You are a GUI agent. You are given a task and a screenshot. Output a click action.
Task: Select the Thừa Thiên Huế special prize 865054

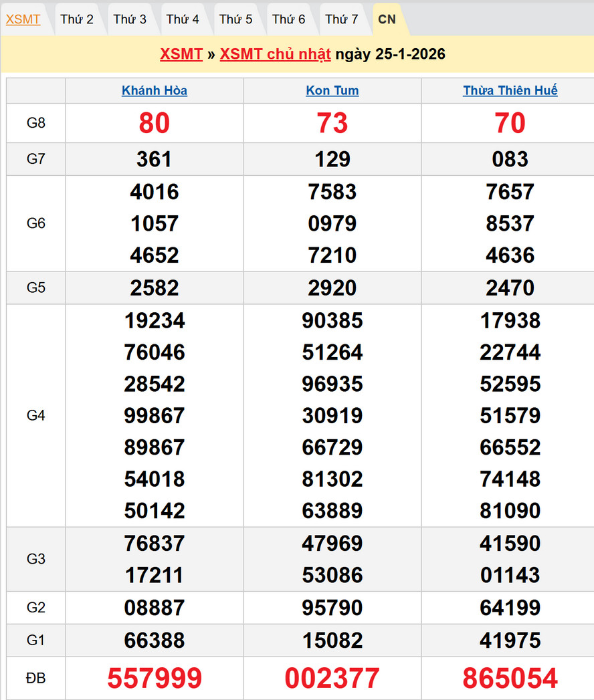[510, 678]
